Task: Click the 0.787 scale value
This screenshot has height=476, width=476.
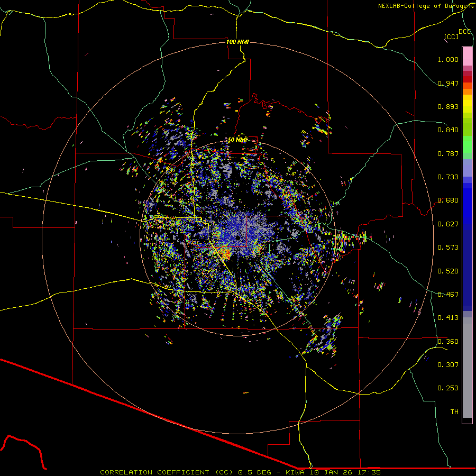Action: [x=448, y=153]
